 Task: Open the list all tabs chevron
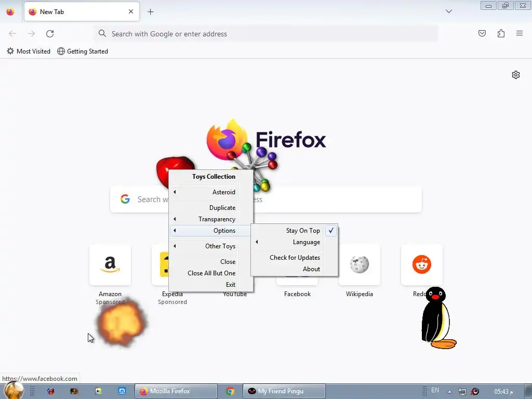point(448,11)
